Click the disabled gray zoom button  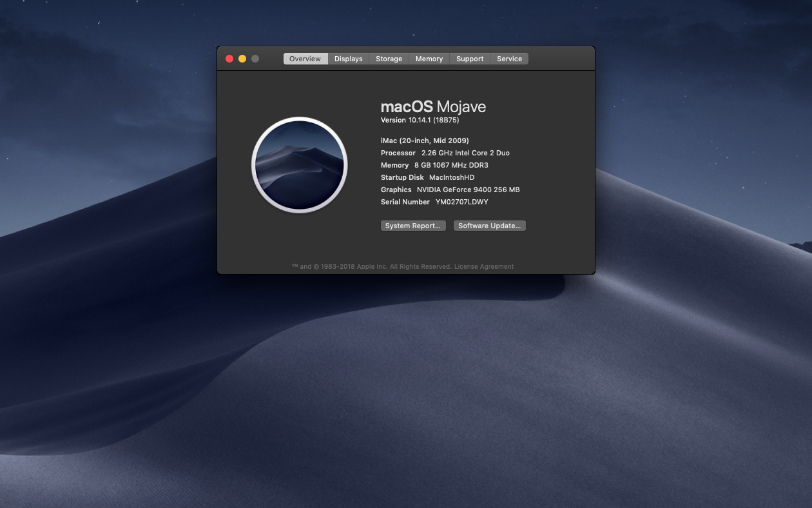click(x=255, y=59)
